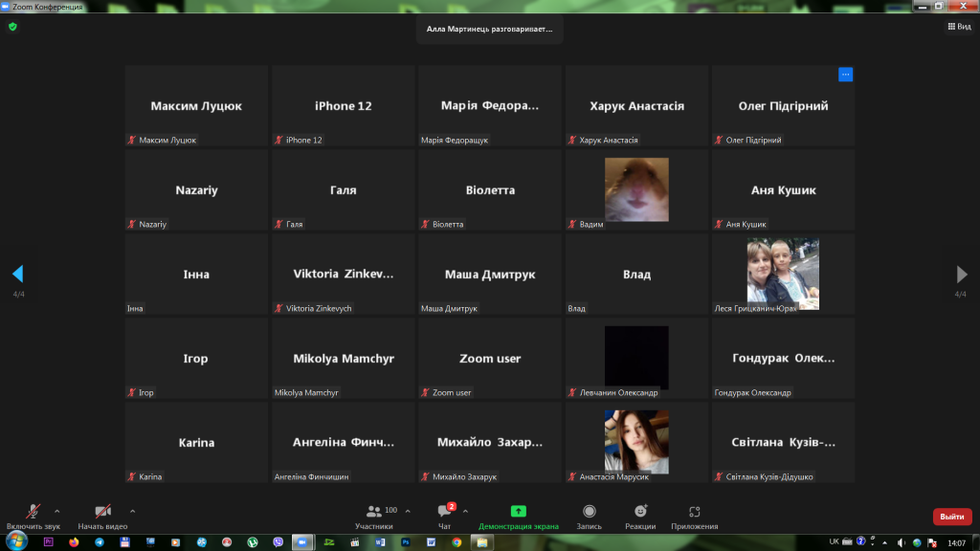Open the Reactions (Реакции) smiley icon

click(640, 511)
